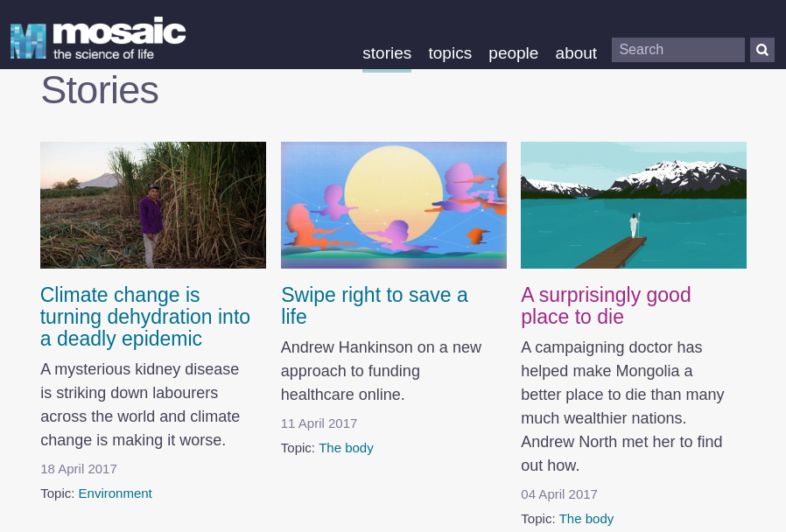Go to the topics menu item

click(450, 53)
